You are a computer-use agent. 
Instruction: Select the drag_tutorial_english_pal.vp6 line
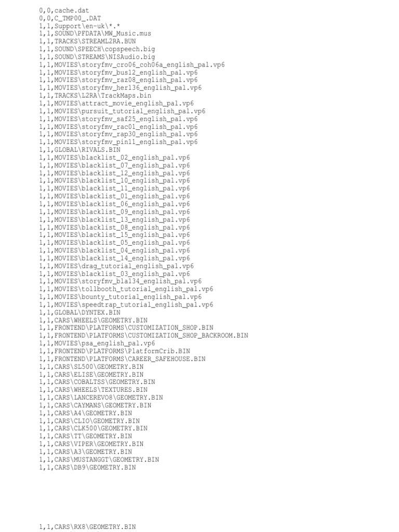[x=116, y=266]
